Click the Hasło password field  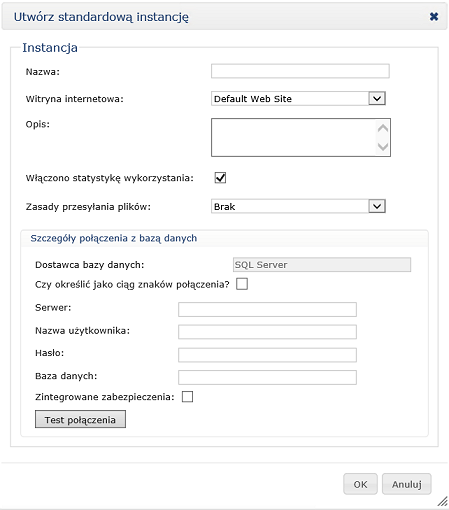pos(267,355)
